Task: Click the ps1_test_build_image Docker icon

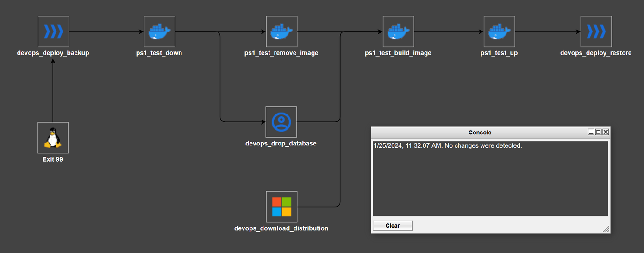Action: click(398, 32)
